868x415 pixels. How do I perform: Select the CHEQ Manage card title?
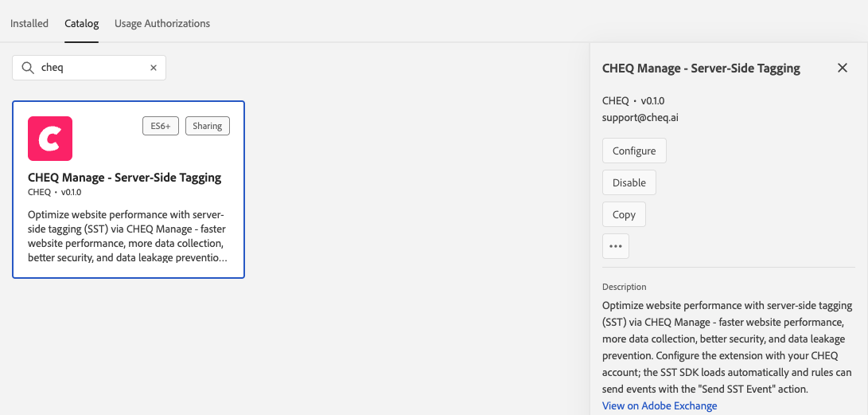(x=125, y=178)
